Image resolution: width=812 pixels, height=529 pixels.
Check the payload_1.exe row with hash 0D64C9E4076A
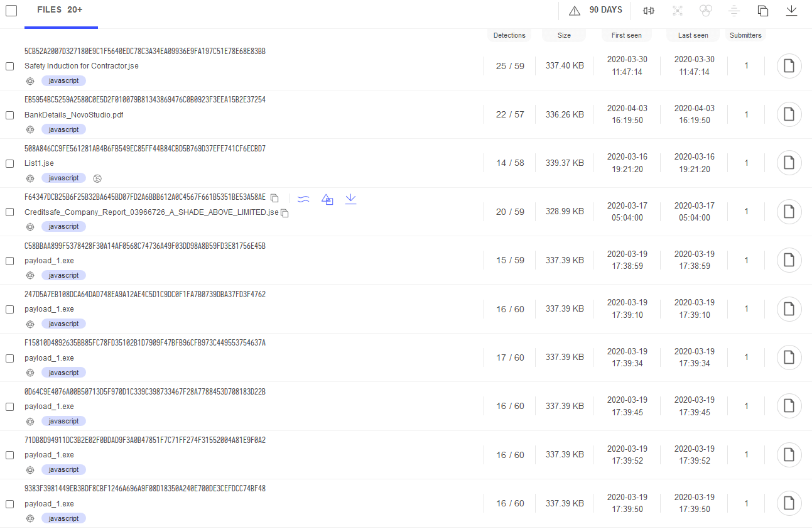[9, 406]
